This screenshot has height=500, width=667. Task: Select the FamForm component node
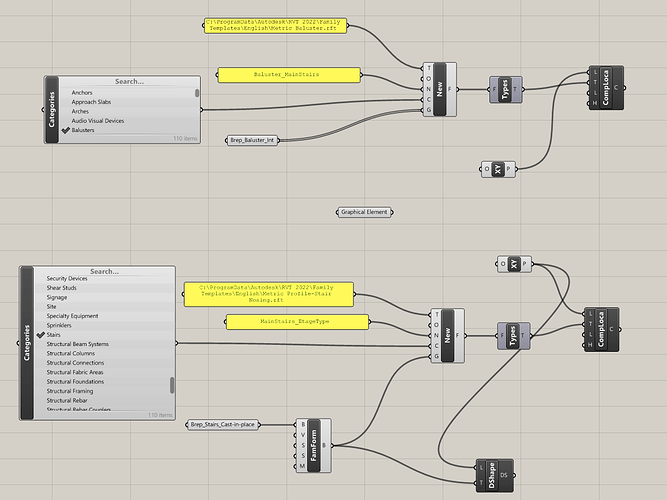314,446
